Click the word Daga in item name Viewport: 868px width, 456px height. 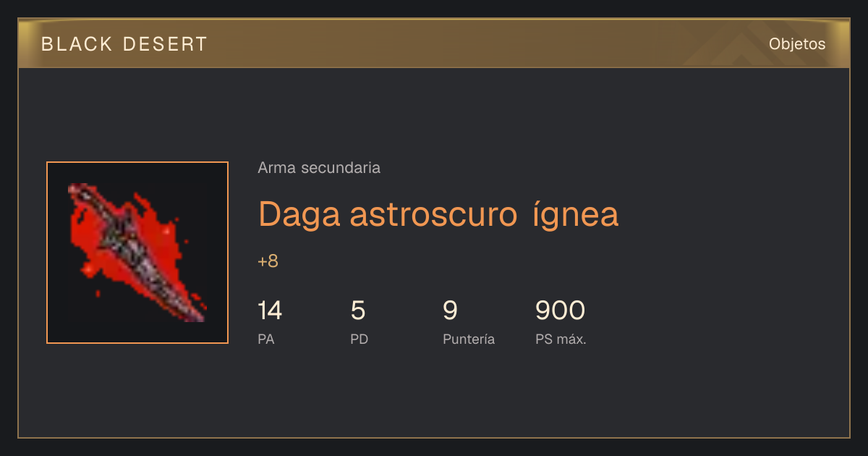[x=299, y=214]
